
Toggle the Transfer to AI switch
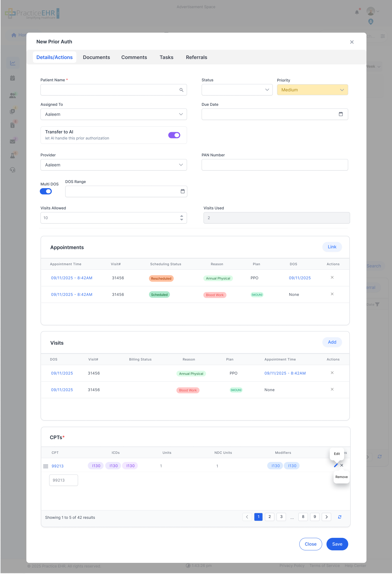point(174,135)
